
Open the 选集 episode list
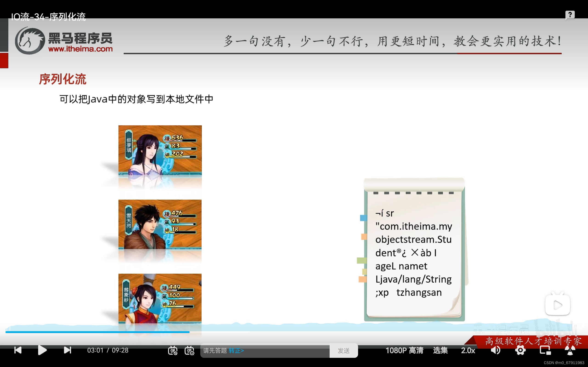(440, 350)
